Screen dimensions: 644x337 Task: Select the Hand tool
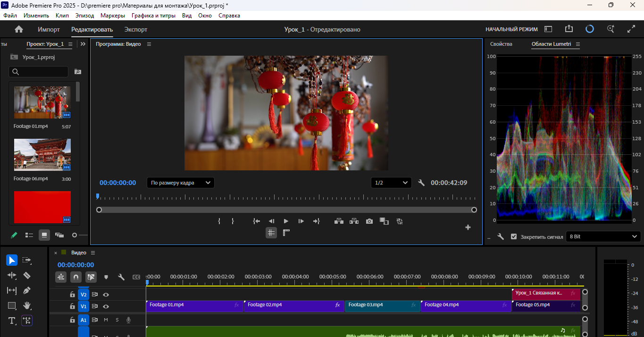[x=27, y=305]
